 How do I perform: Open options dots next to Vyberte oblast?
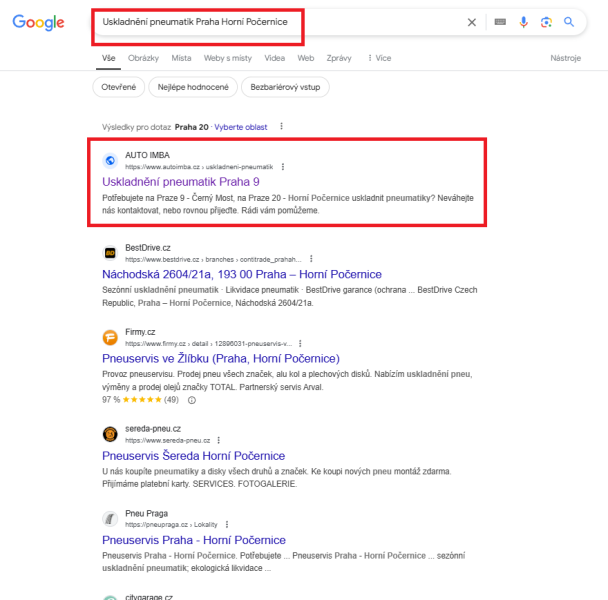click(282, 126)
